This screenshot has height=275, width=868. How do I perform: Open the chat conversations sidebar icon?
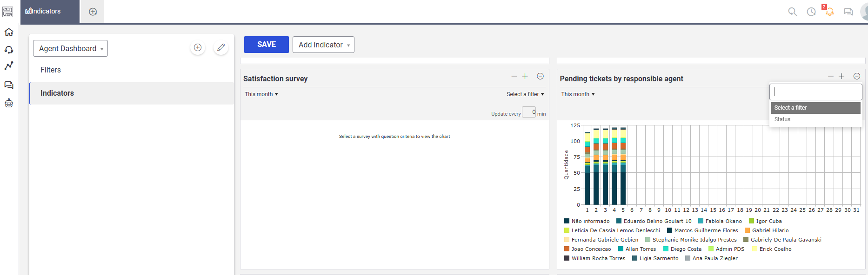tap(9, 85)
